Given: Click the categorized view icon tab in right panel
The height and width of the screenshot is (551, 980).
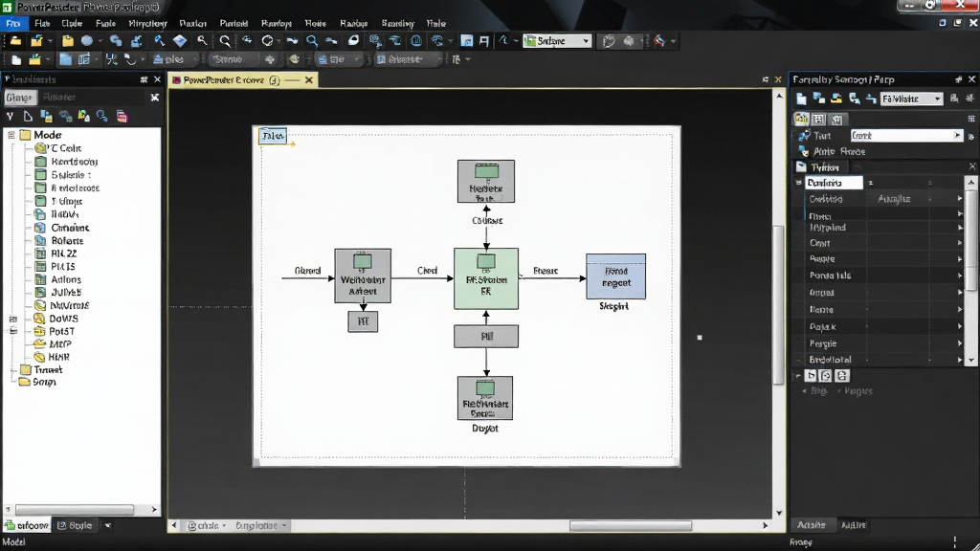Looking at the screenshot, I should tap(801, 119).
